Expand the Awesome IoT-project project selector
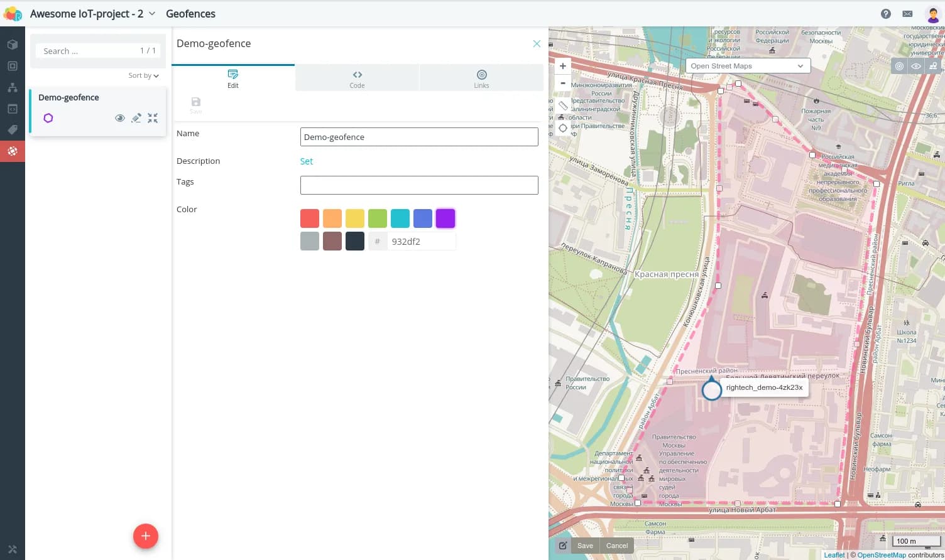Viewport: 945px width, 560px height. pos(152,14)
